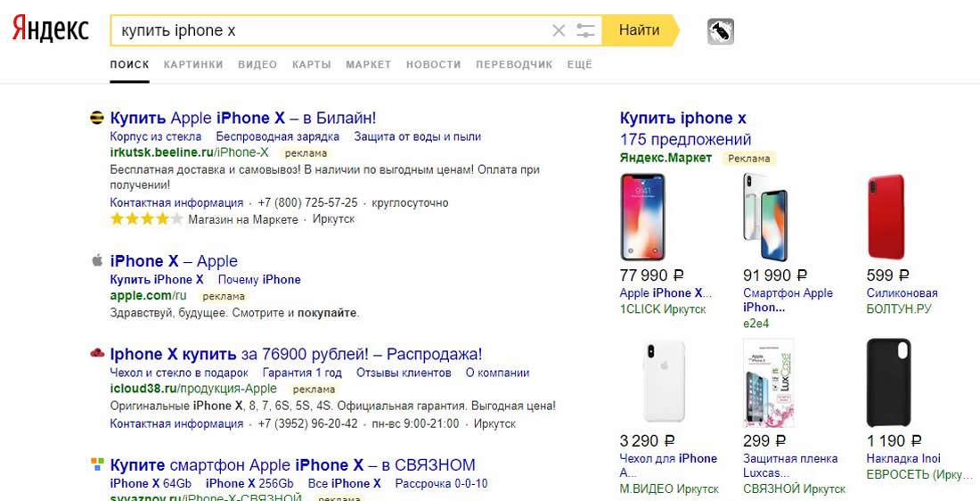Click the Luxcase screen protector thumbnail

tap(767, 382)
